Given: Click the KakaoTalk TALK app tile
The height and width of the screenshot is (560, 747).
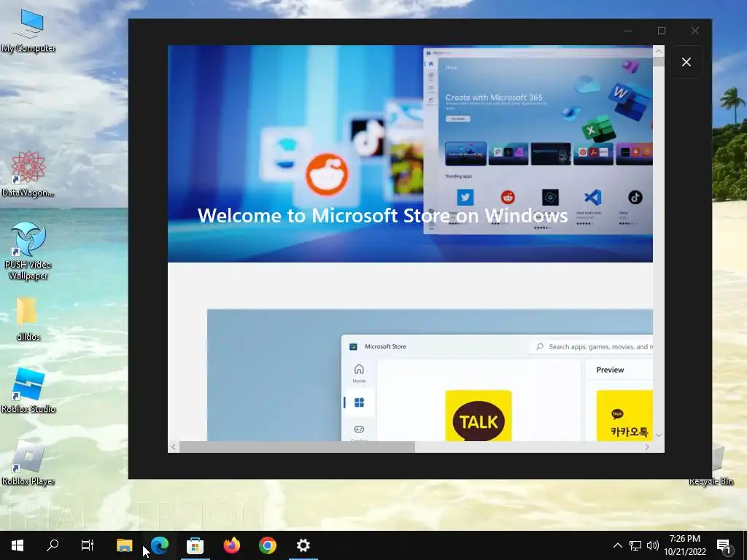Looking at the screenshot, I should 479,416.
